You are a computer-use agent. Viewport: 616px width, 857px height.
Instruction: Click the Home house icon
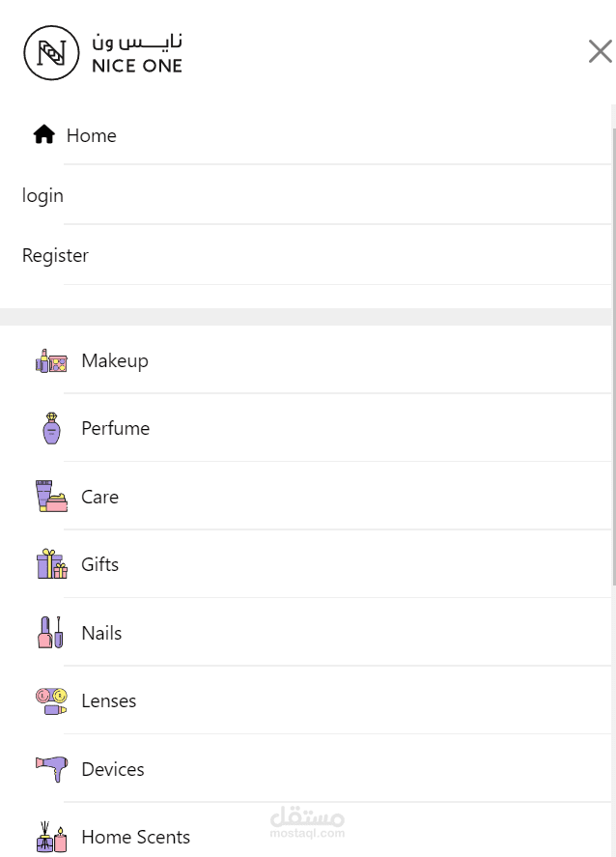pos(43,135)
